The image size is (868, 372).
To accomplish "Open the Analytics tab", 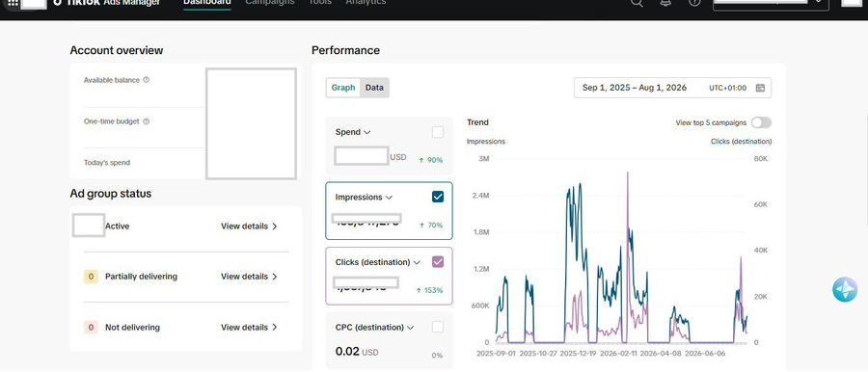I will click(x=366, y=3).
